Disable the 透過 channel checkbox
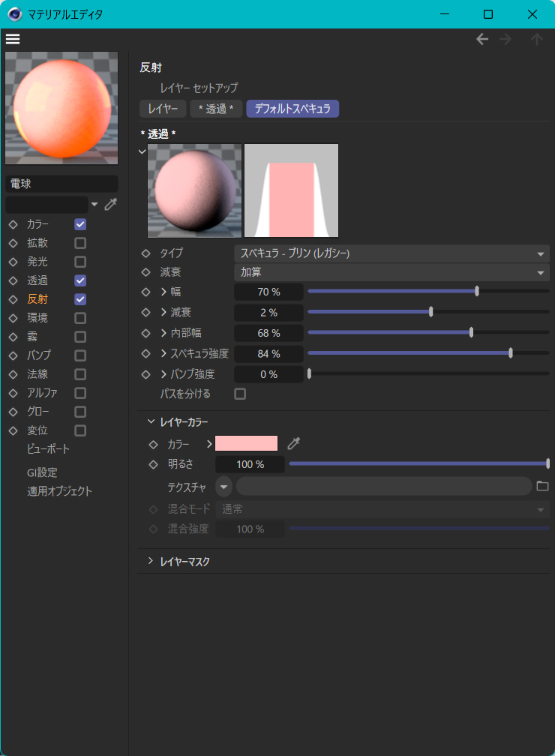Viewport: 555px width, 756px height. 80,280
